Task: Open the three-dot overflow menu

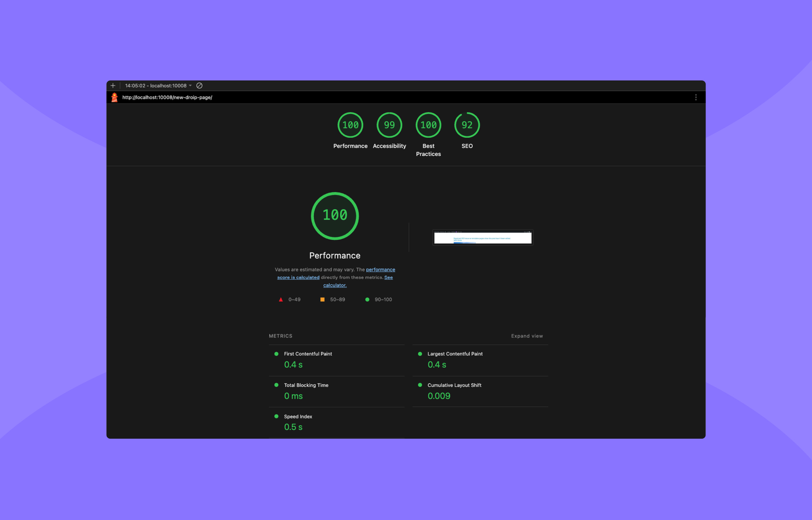Action: [696, 97]
